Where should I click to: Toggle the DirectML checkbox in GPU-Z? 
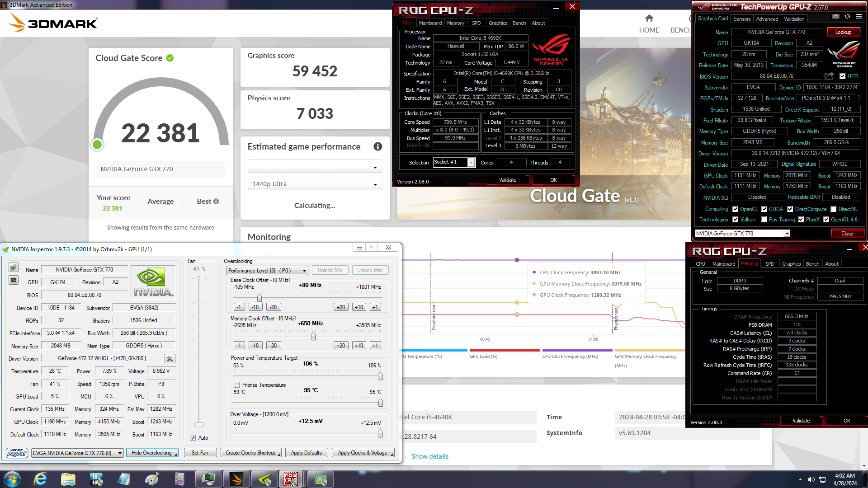(x=834, y=209)
